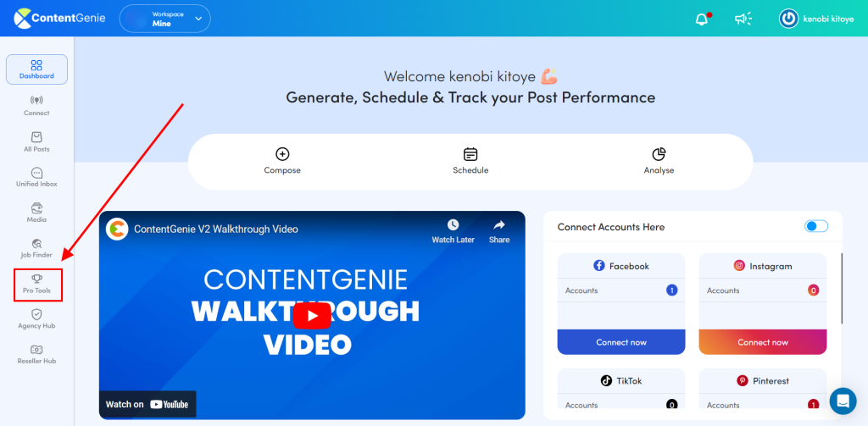Open the ContentGenie logo home link
Screen dimensions: 868x426
(61, 19)
